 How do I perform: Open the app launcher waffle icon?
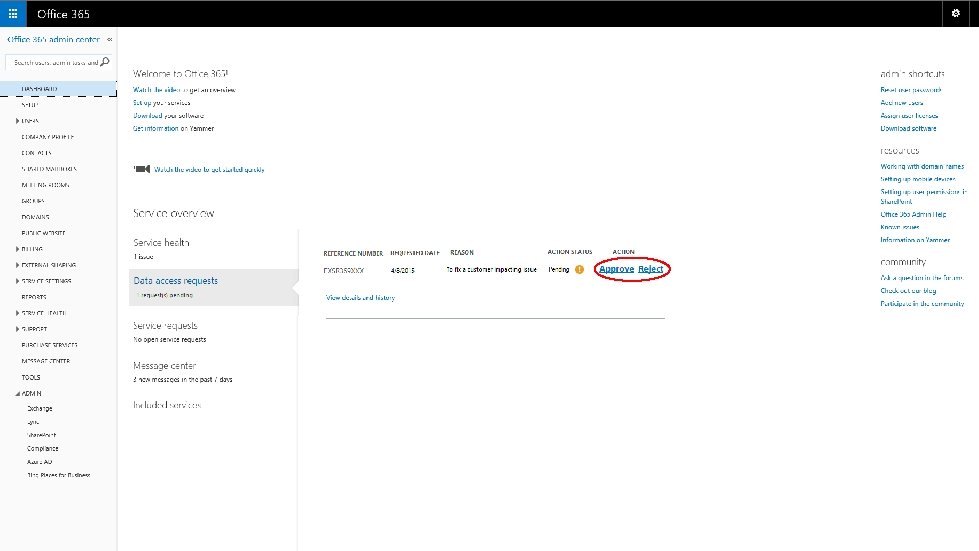tap(13, 13)
